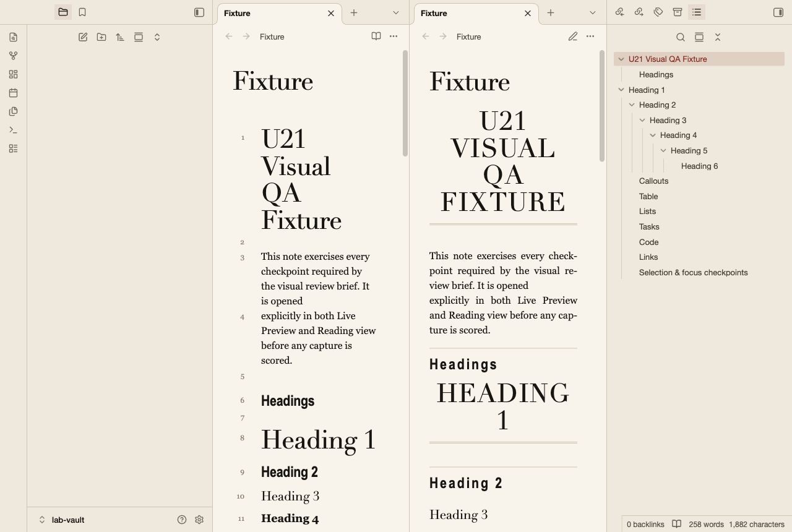Open vault settings gear icon

pos(199,520)
